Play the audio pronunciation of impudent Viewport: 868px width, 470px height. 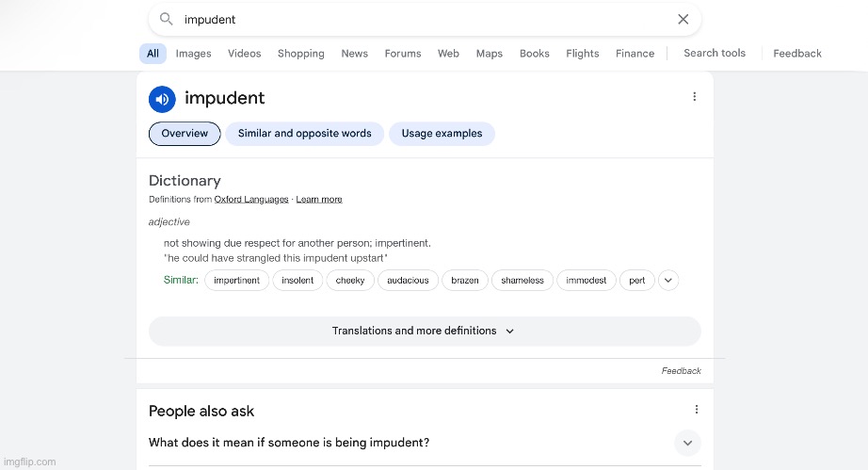(x=162, y=99)
